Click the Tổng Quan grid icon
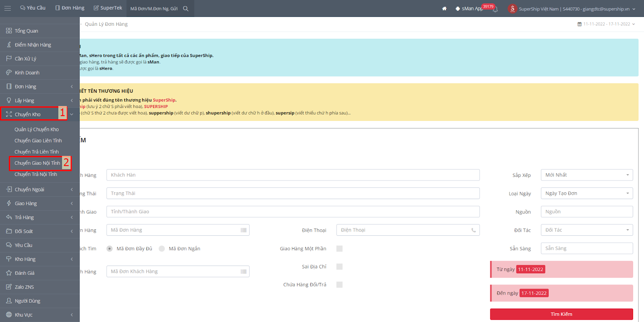The image size is (644, 322). click(x=9, y=31)
